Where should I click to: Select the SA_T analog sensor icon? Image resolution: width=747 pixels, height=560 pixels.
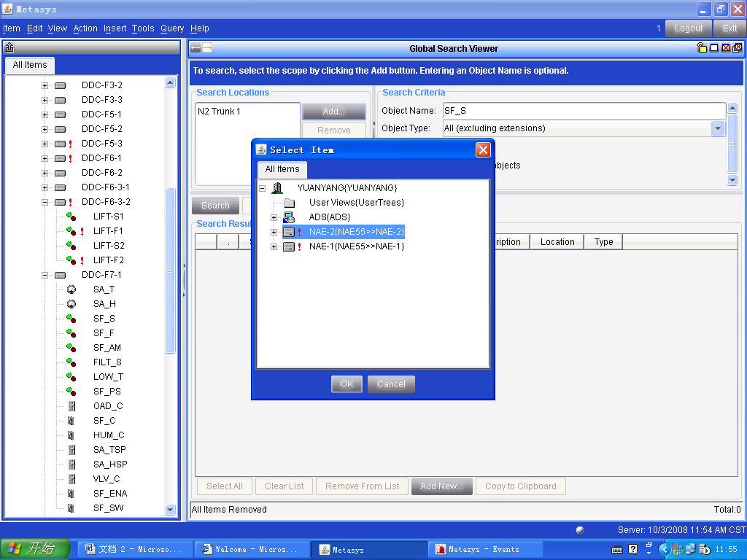(x=71, y=289)
